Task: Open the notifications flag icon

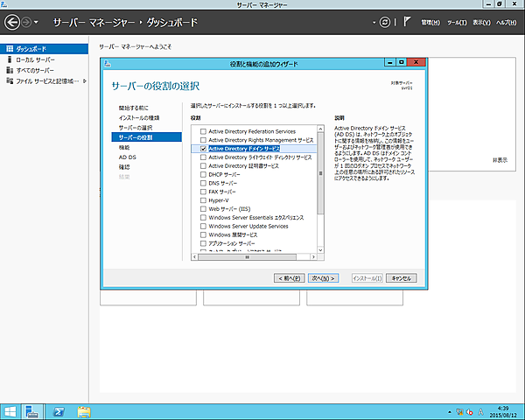Action: click(x=408, y=20)
